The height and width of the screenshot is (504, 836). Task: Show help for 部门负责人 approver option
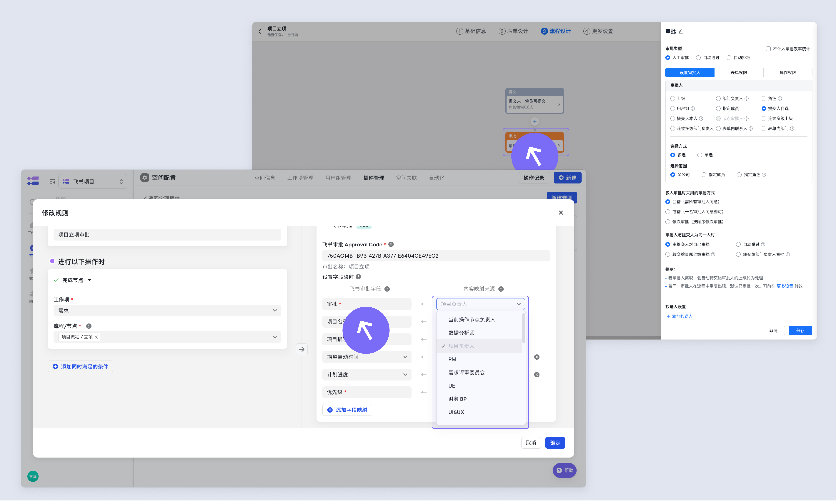[x=746, y=99]
